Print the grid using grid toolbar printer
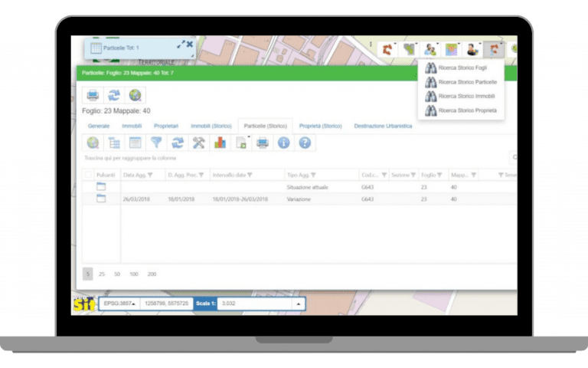Image resolution: width=588 pixels, height=368 pixels. (262, 143)
